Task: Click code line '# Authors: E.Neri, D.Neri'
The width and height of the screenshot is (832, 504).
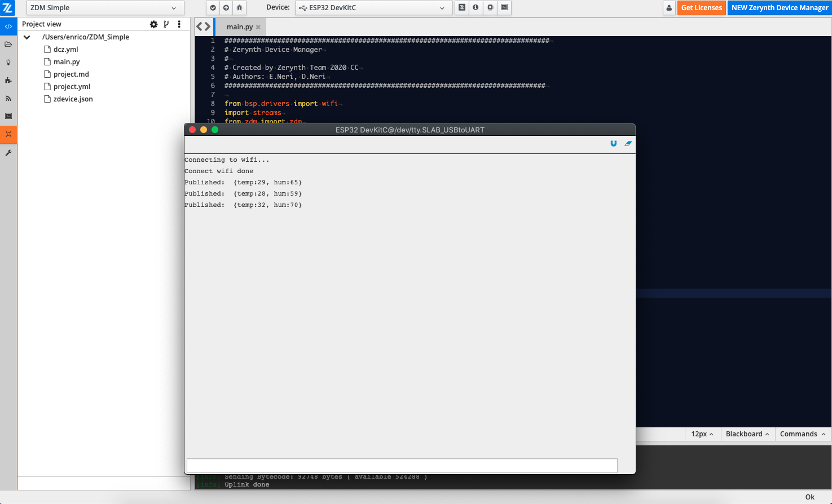Action: point(275,77)
